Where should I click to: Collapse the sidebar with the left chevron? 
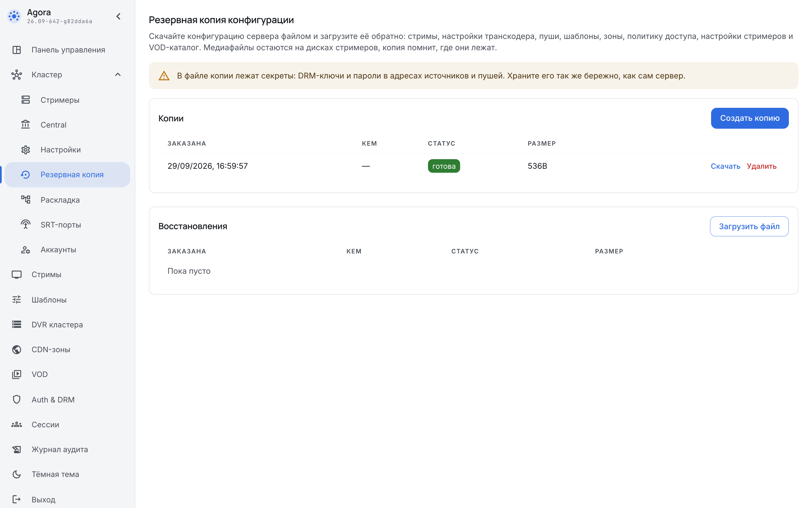(118, 16)
